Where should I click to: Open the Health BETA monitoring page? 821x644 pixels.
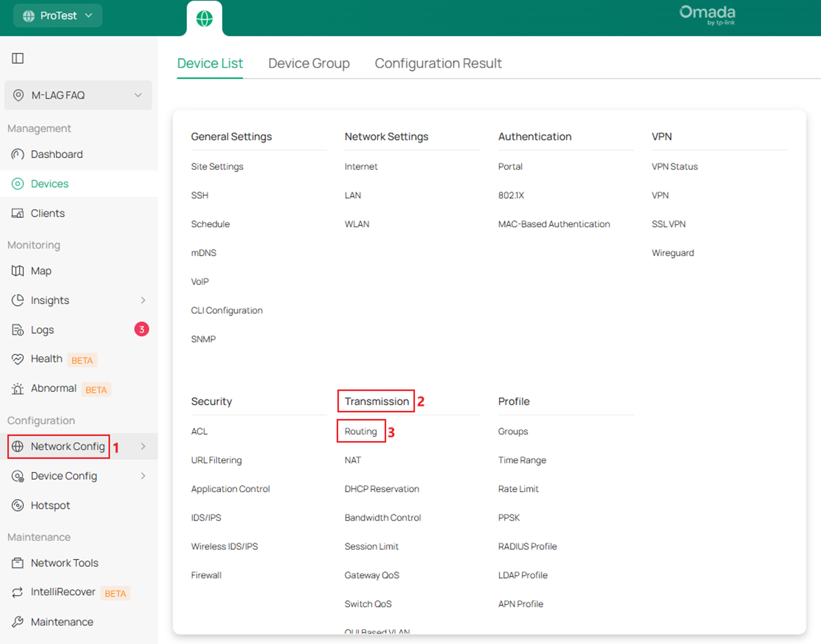click(46, 359)
